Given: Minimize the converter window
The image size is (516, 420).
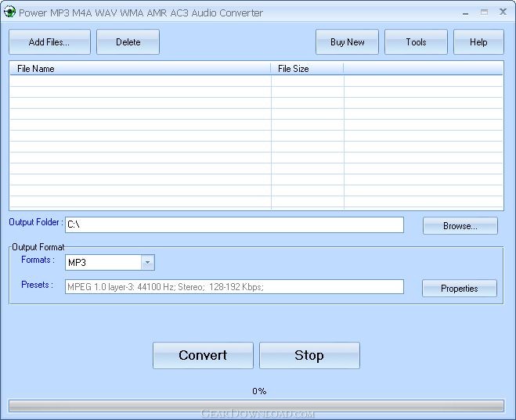Looking at the screenshot, I should [465, 13].
